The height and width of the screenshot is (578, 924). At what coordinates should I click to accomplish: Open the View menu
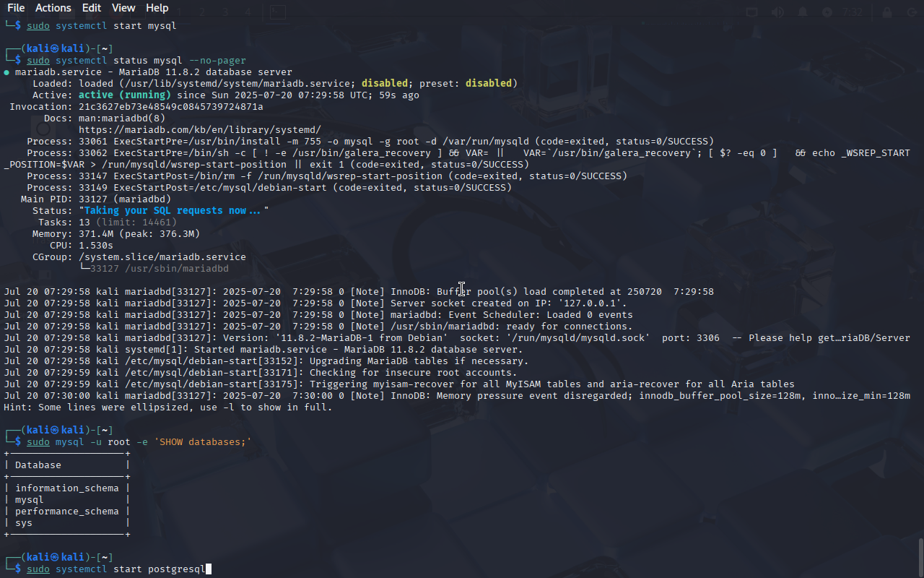(123, 8)
